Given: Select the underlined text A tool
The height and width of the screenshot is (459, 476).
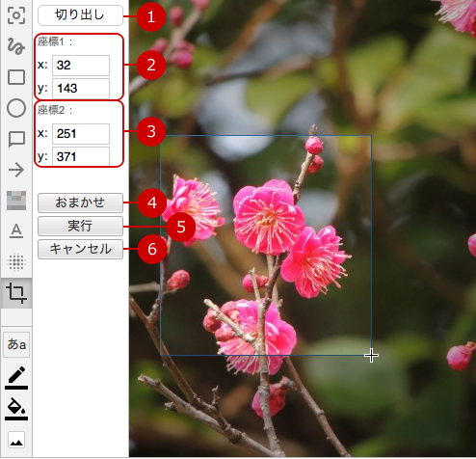Looking at the screenshot, I should tap(16, 231).
